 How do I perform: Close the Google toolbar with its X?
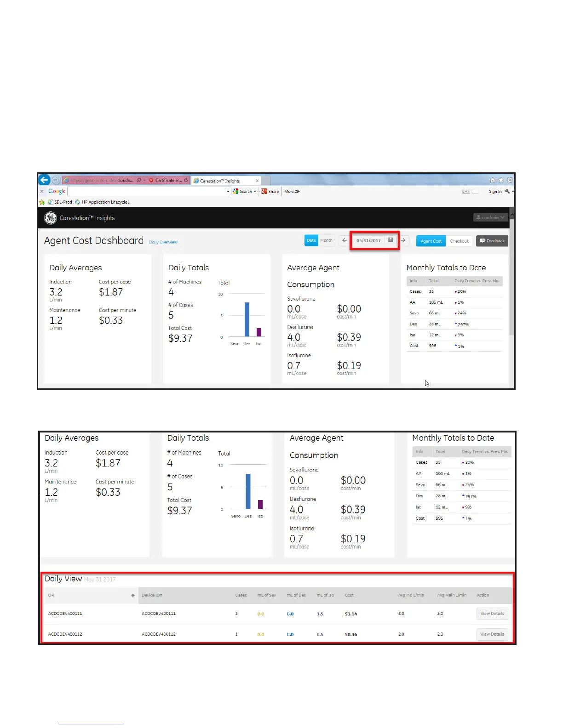[42, 191]
